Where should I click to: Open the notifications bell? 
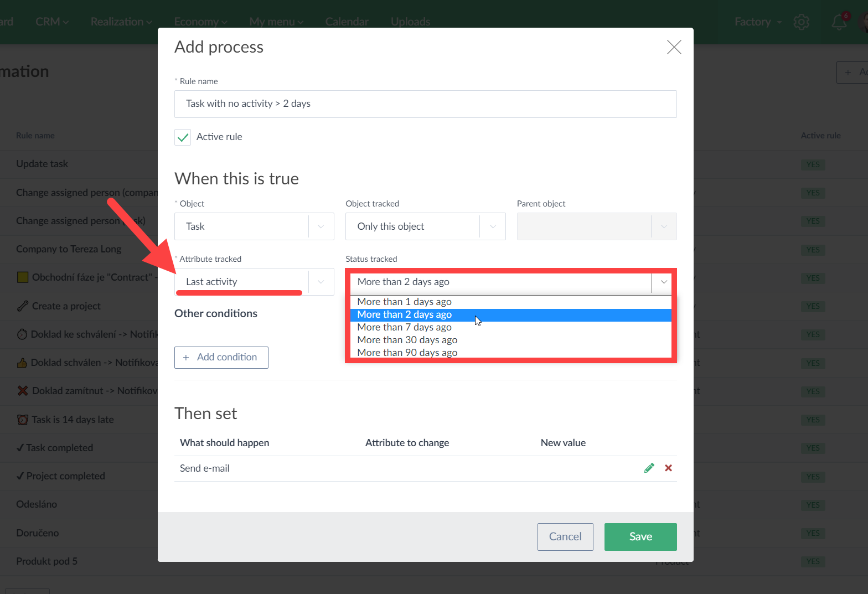pos(839,22)
